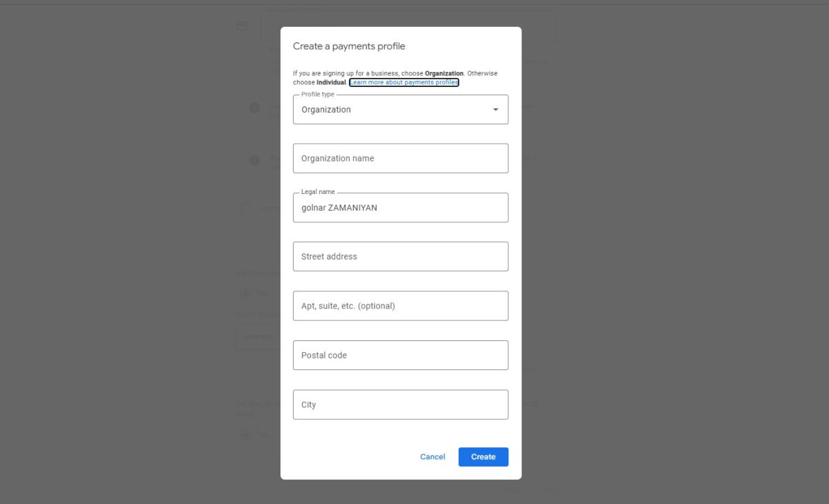This screenshot has height=504, width=829.
Task: Select Yes radio under 'Want personalized' question
Action: point(245,293)
